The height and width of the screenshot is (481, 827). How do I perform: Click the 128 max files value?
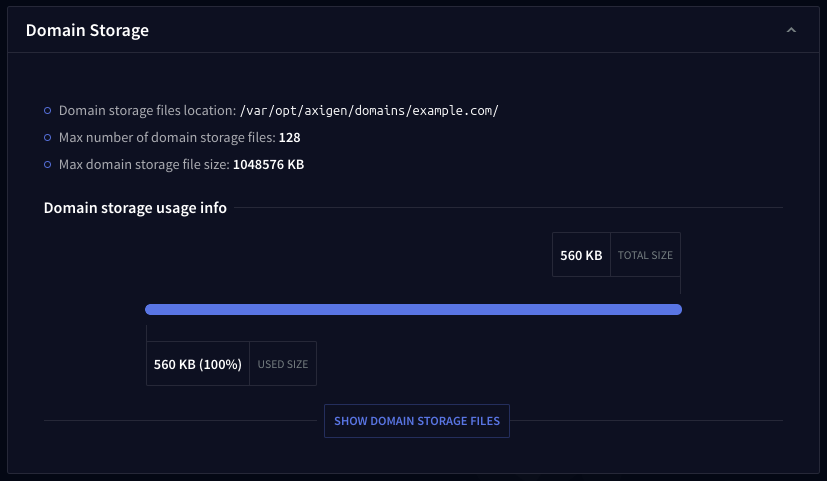290,137
